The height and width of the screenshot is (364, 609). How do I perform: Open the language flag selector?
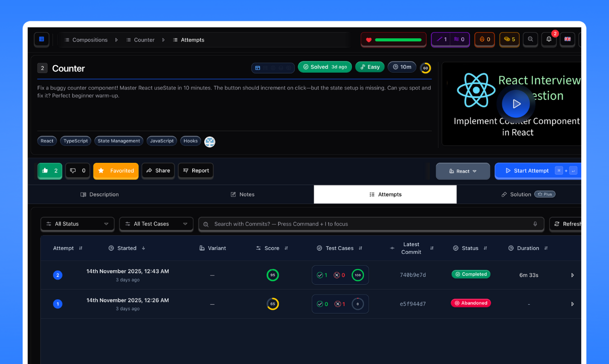[567, 40]
